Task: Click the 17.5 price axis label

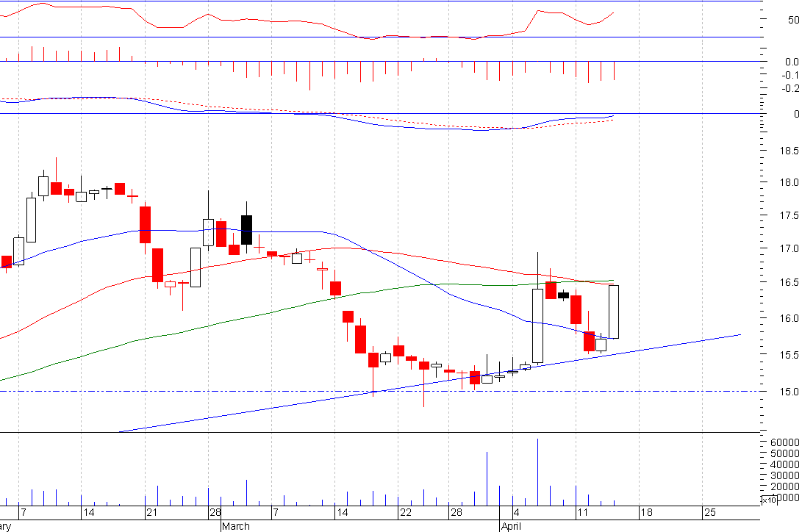Action: (x=790, y=215)
